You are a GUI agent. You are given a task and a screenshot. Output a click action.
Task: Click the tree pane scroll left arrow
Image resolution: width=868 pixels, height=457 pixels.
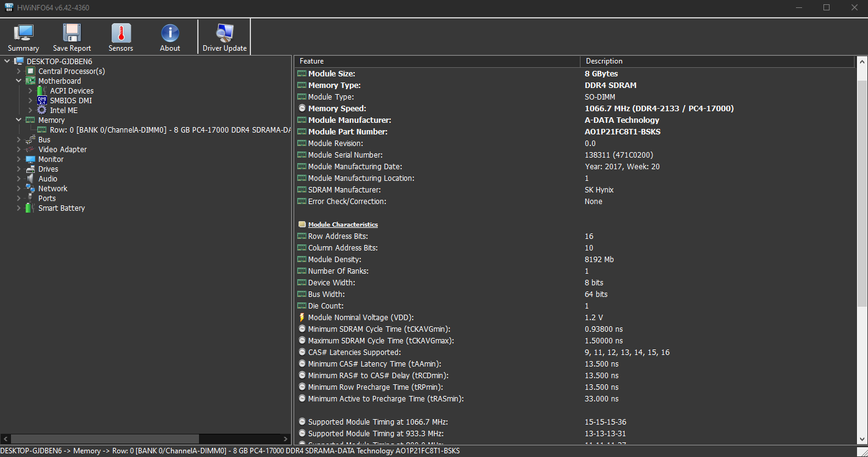pos(5,439)
